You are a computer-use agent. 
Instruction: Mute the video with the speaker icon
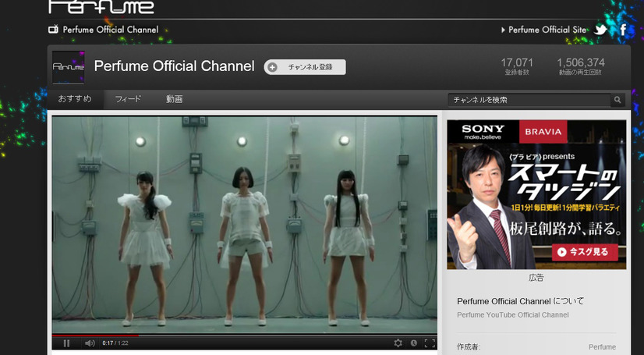pyautogui.click(x=90, y=343)
